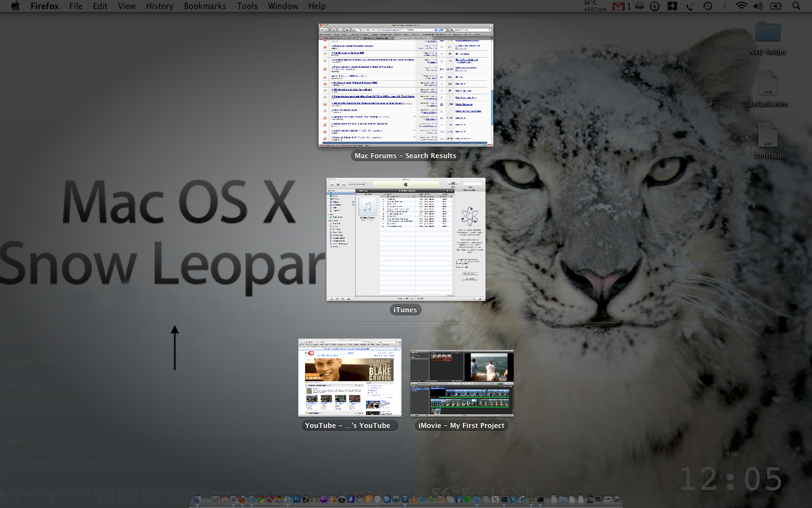Click the Firefox icon in the Dock
The image size is (812, 508).
(242, 499)
